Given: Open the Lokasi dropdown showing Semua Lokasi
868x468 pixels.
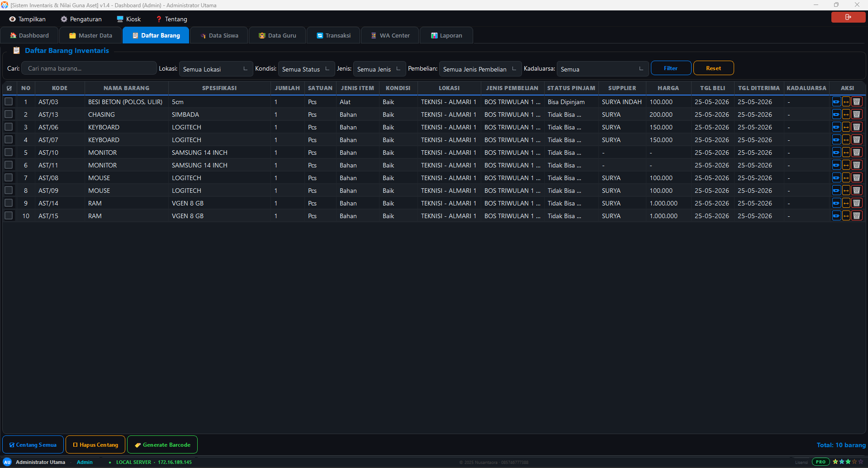Looking at the screenshot, I should [x=216, y=69].
